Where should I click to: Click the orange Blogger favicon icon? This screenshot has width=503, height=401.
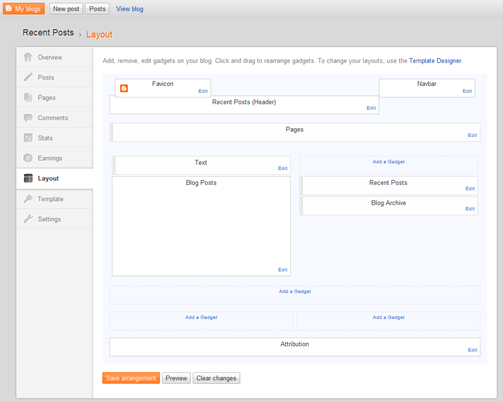point(124,88)
